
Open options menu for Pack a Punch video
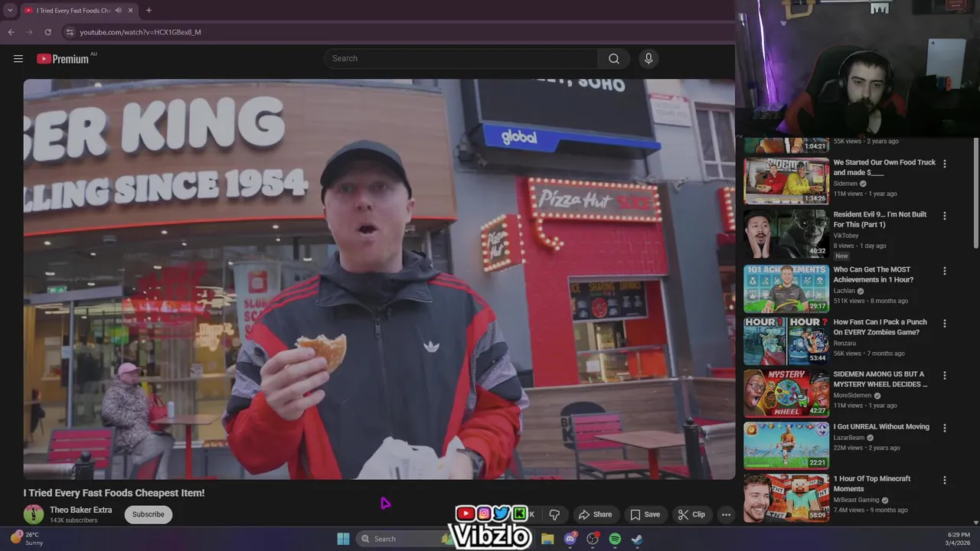click(945, 324)
